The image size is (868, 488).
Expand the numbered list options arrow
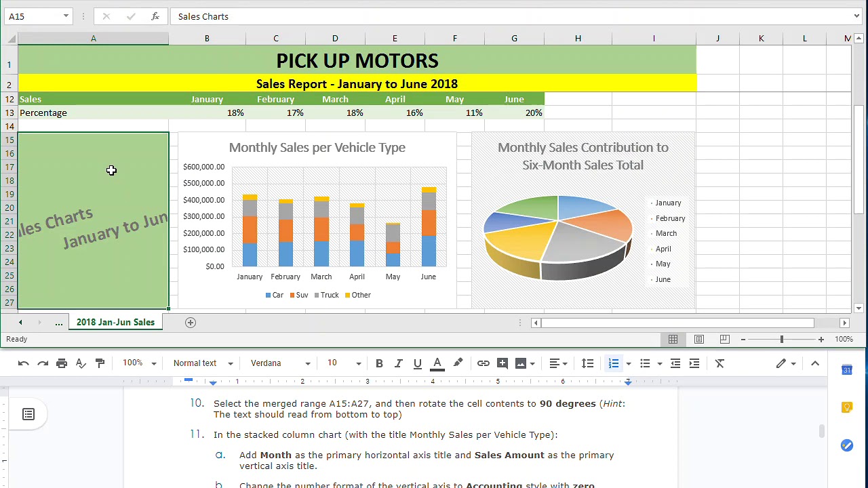pos(629,364)
